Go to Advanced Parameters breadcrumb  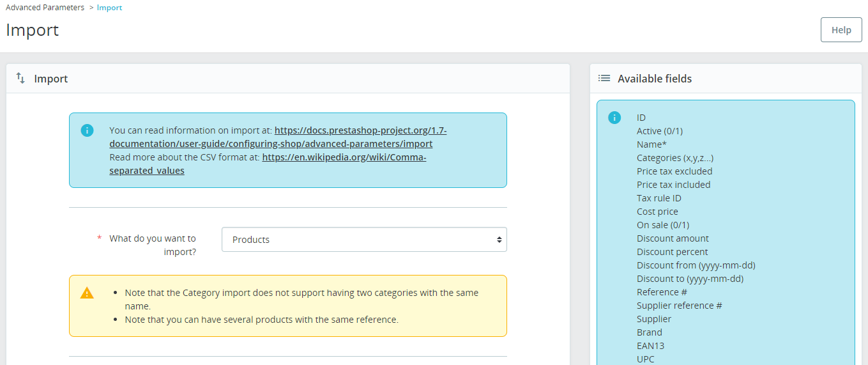pyautogui.click(x=45, y=8)
